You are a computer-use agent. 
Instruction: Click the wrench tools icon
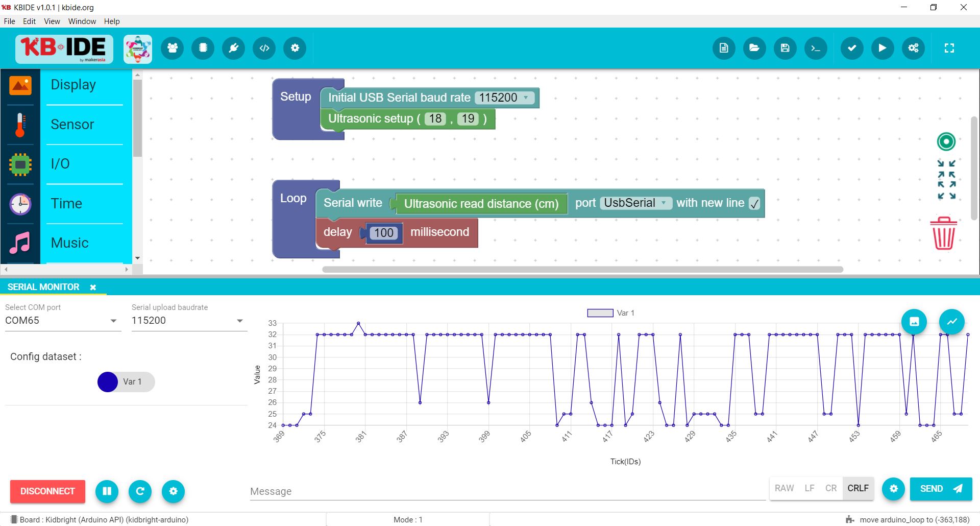[234, 48]
